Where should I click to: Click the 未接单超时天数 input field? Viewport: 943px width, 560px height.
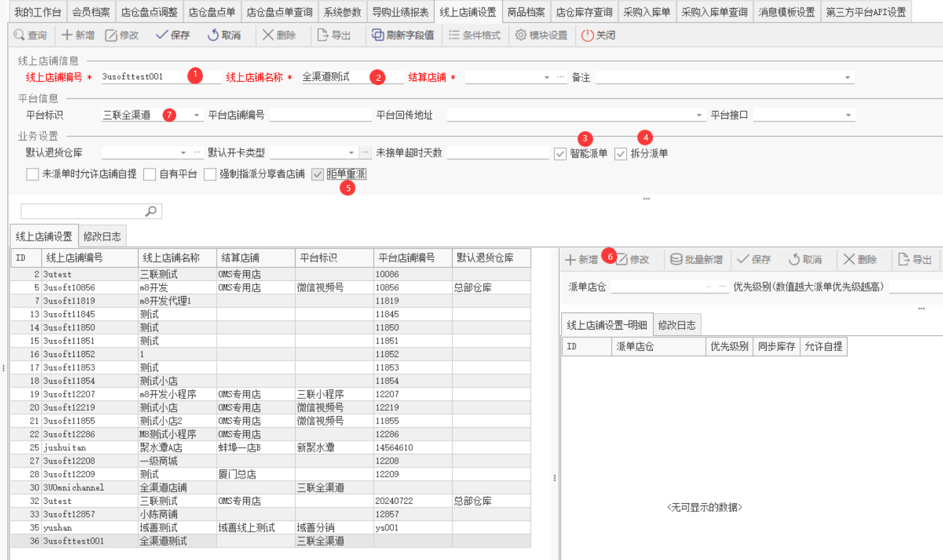pyautogui.click(x=498, y=153)
